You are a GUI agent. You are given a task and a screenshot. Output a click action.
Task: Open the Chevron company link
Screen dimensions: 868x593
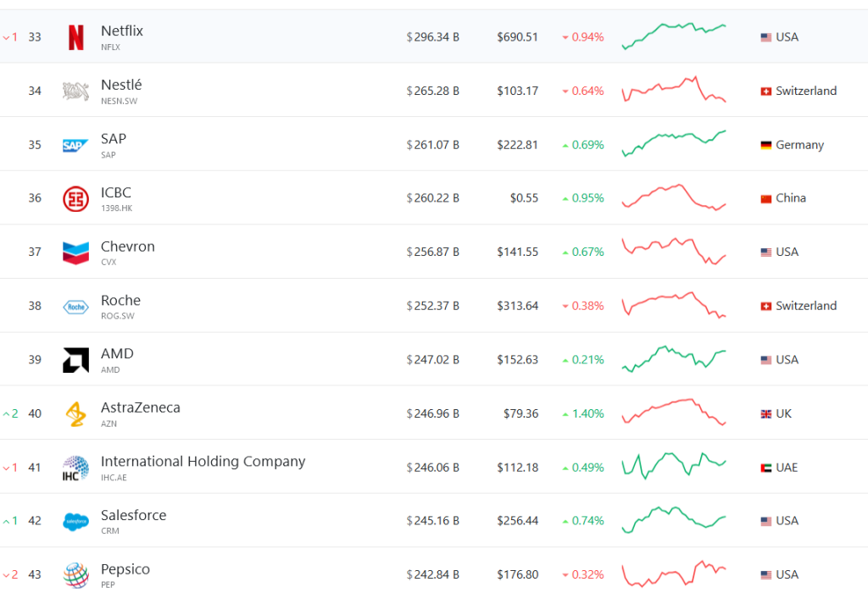(128, 247)
